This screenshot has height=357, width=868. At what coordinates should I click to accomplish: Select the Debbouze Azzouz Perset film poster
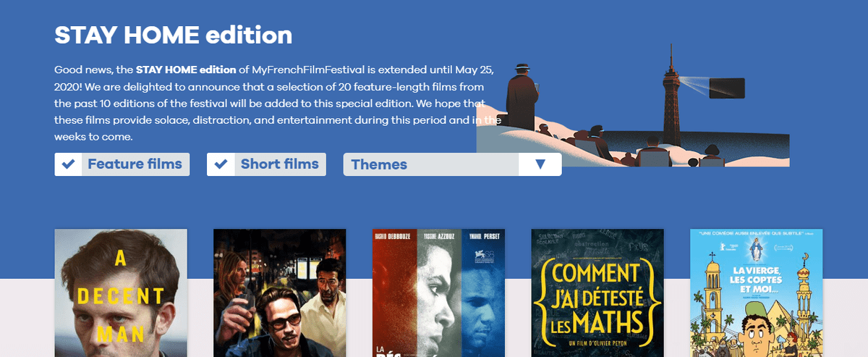[438, 293]
